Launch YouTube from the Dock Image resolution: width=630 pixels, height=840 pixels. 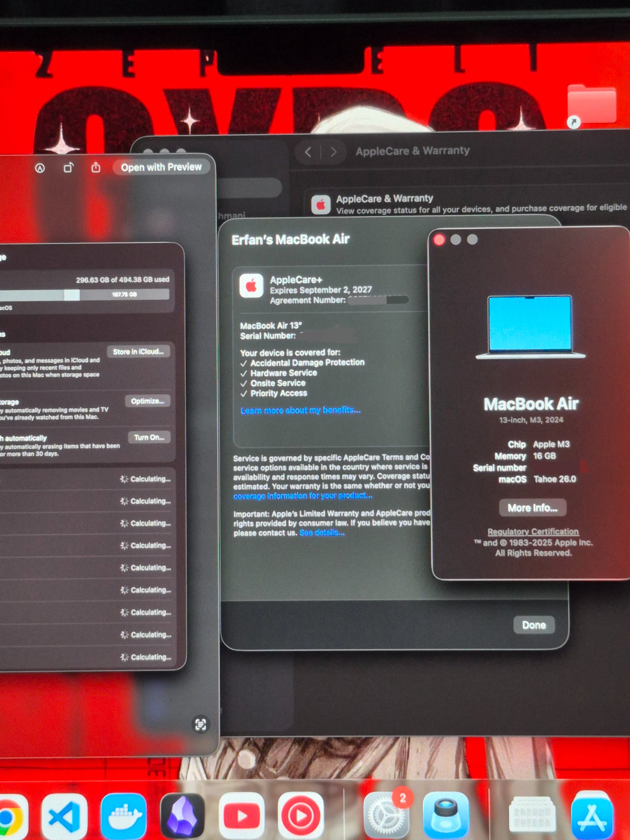242,816
